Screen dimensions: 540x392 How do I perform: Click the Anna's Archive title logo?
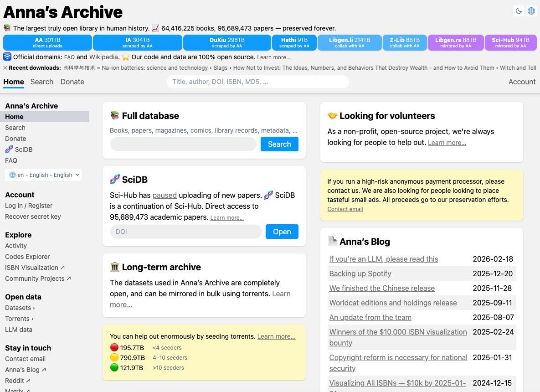click(x=63, y=12)
